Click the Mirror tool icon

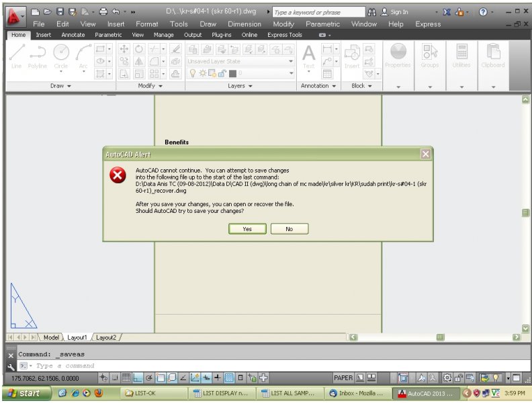tap(139, 61)
